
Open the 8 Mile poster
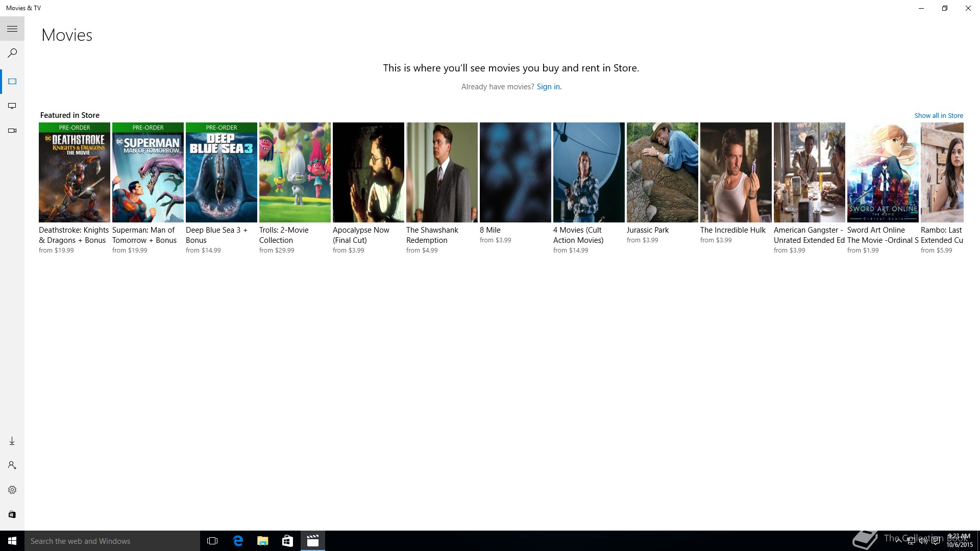(x=516, y=172)
